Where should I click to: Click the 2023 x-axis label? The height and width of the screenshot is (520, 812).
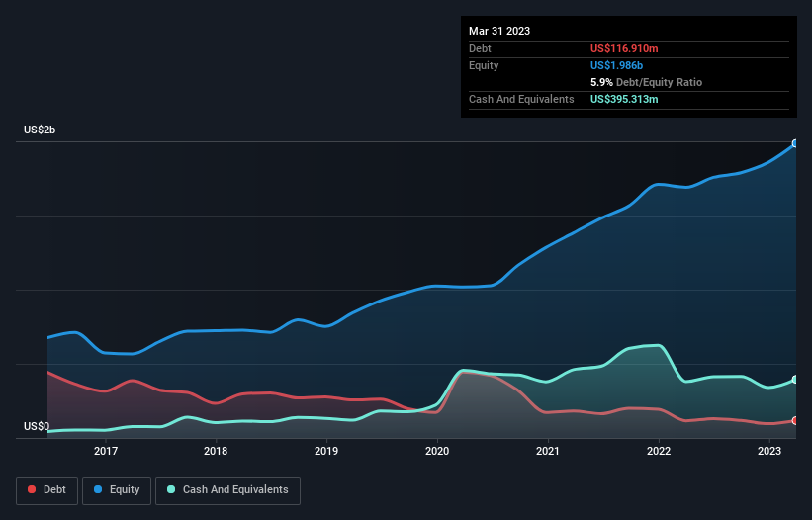769,451
